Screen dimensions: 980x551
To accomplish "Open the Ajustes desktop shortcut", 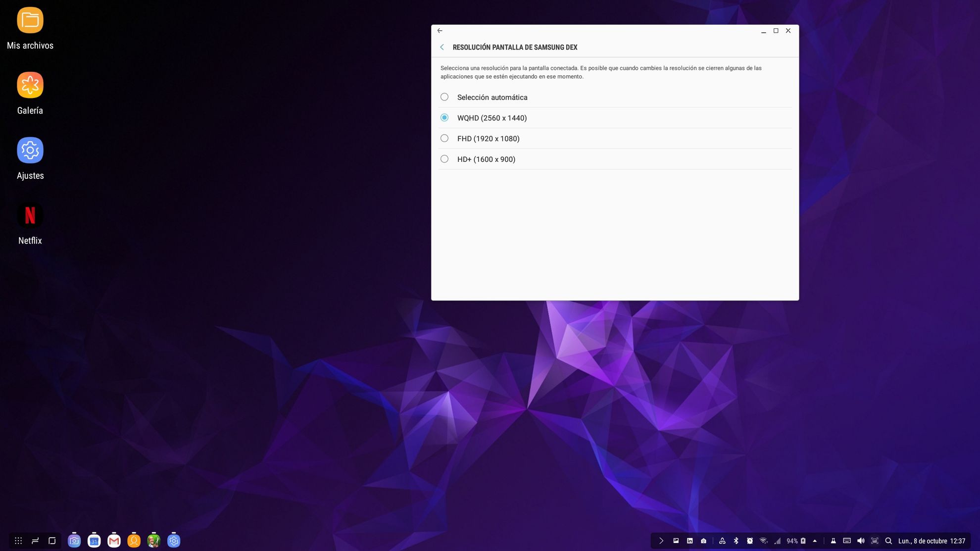I will point(30,158).
